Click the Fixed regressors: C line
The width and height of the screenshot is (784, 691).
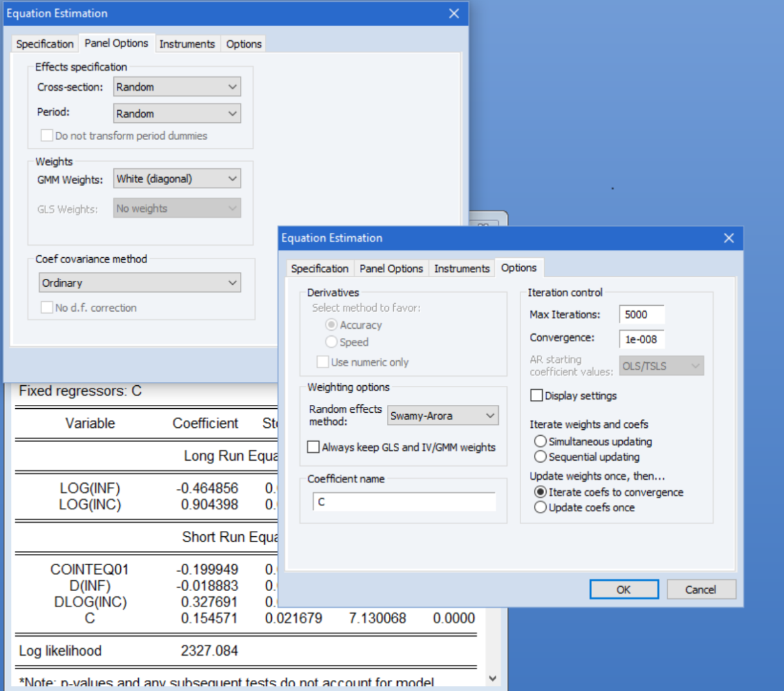point(80,391)
